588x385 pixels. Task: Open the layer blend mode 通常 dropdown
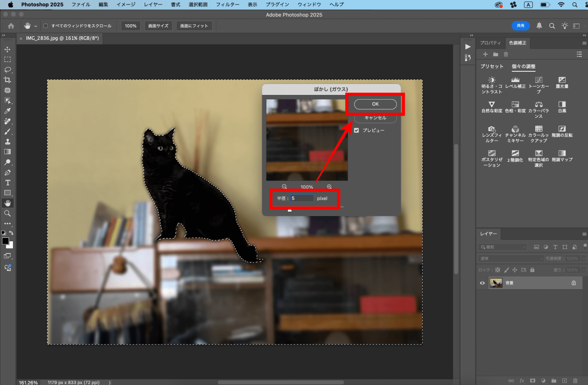[x=511, y=259]
